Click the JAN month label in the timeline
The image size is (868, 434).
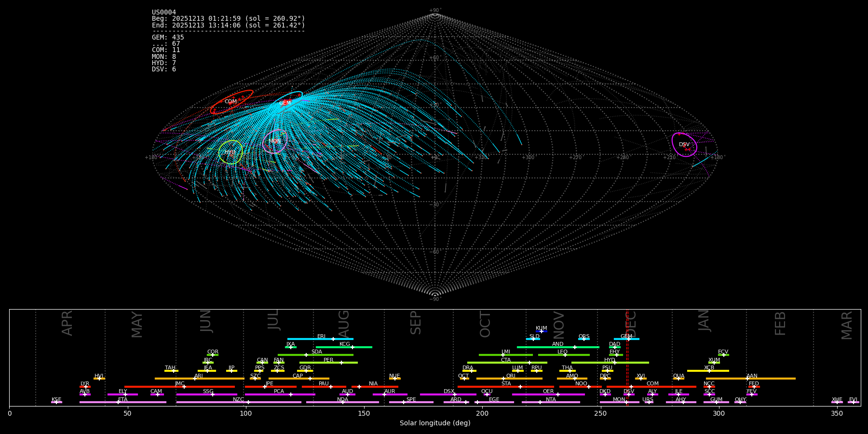pos(704,320)
